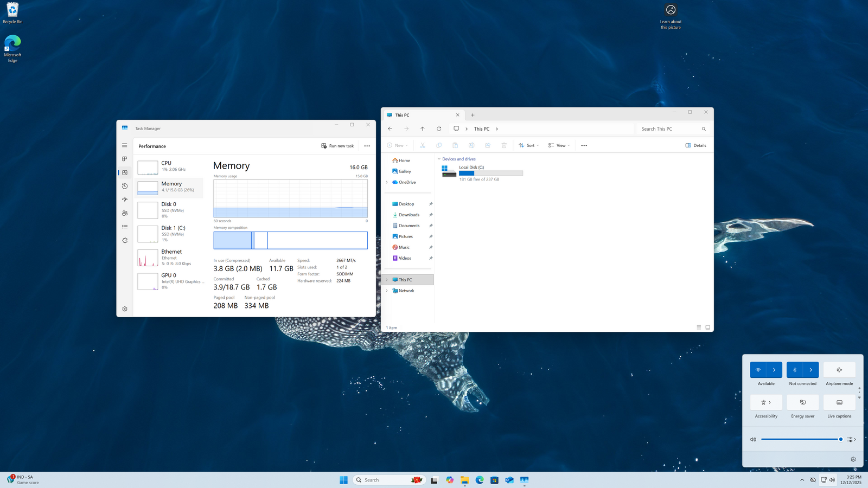
Task: Adjust the volume slider in quick settings
Action: [801, 439]
